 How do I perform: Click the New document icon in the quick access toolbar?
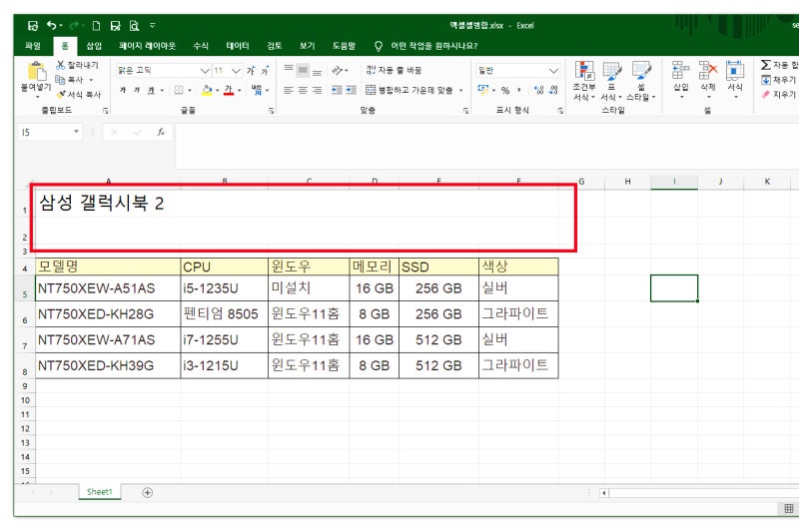pos(96,26)
